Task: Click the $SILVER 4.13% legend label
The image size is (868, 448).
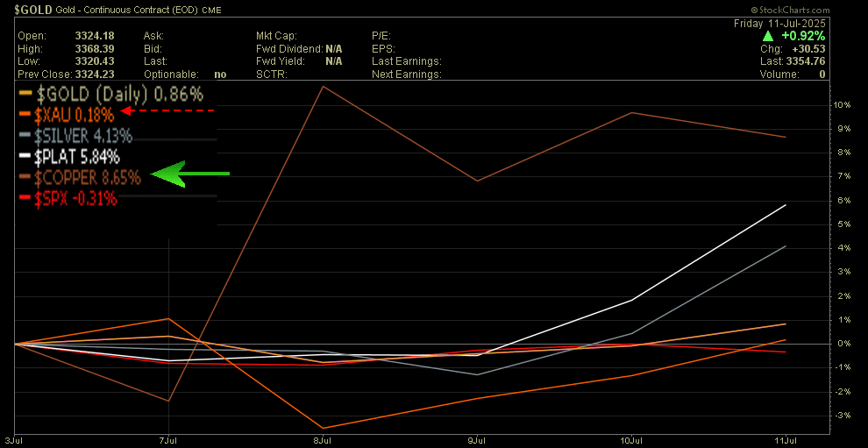Action: coord(83,135)
